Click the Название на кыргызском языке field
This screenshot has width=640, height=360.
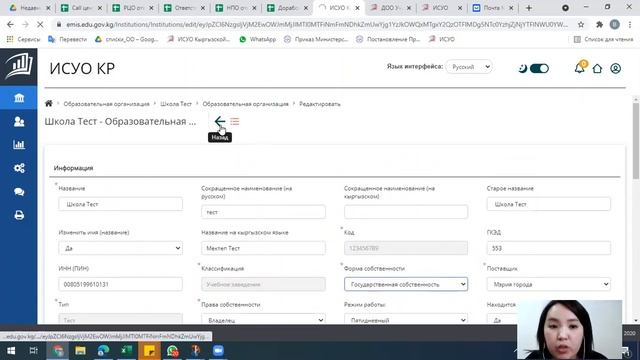click(263, 248)
